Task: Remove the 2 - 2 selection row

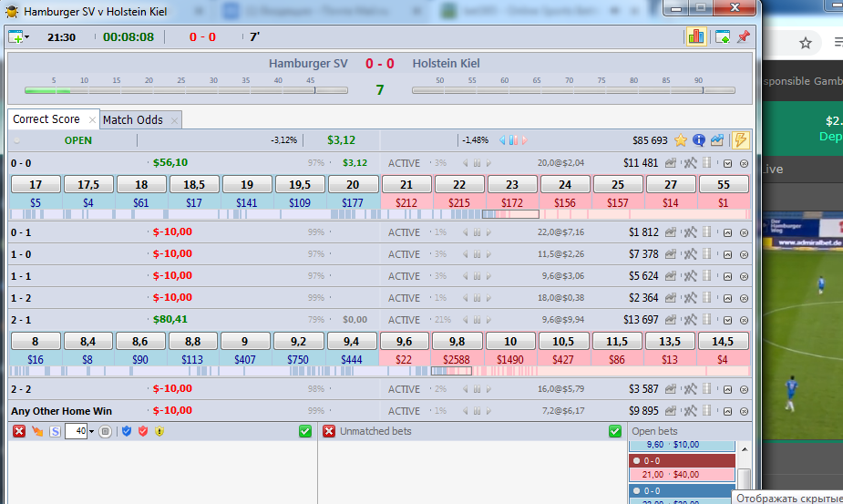Action: point(744,389)
